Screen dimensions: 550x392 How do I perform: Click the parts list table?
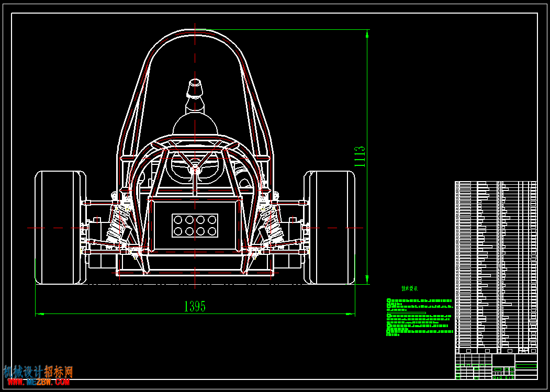click(496, 267)
